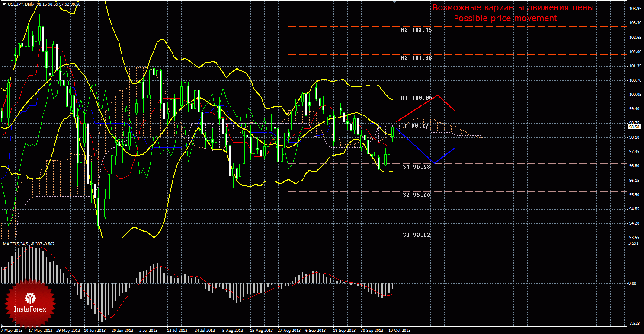
Task: Click the S1 96.93 support label
Action: pos(416,166)
